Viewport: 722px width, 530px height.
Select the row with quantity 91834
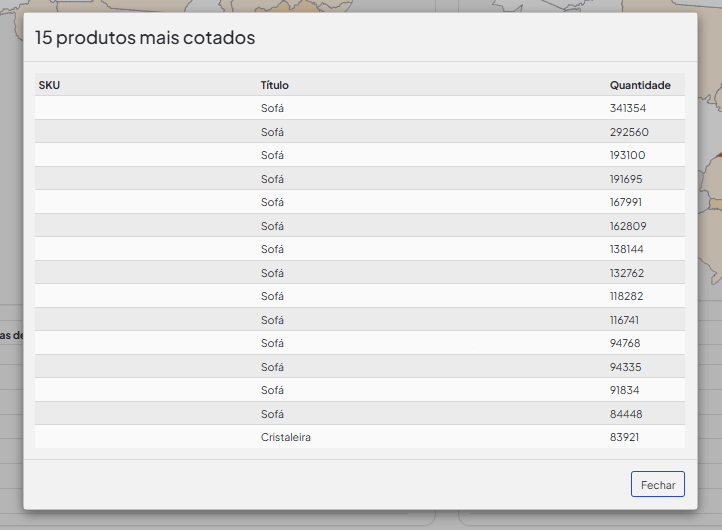360,390
